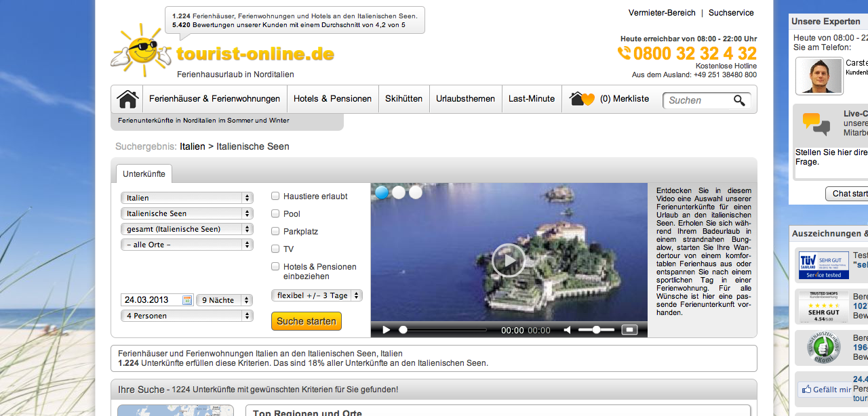Enter fullscreen mode in video player
The image size is (868, 416).
pyautogui.click(x=629, y=330)
